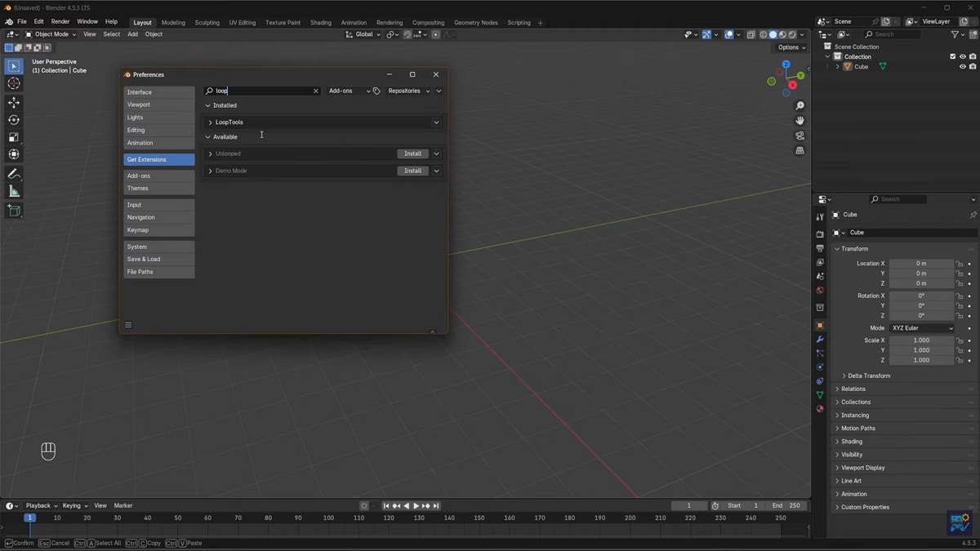The image size is (980, 551).
Task: Click the Blender logo menu icon
Action: click(8, 22)
